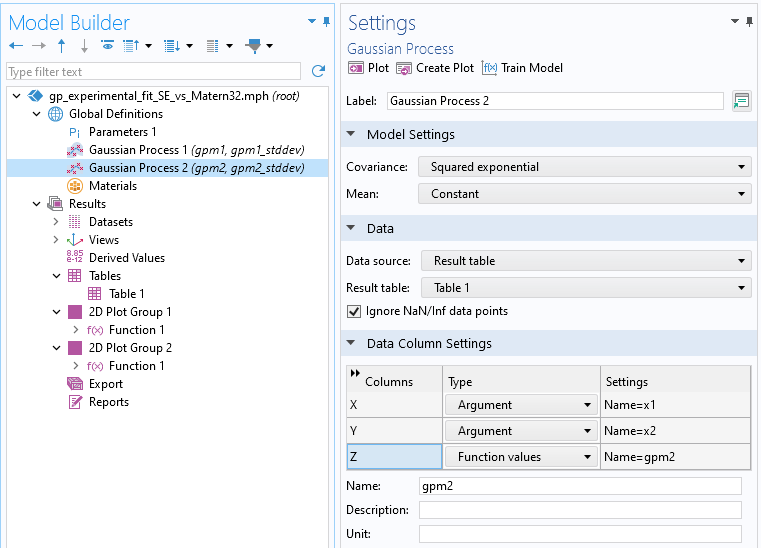Click the tag icon beside the Label field

click(x=742, y=101)
